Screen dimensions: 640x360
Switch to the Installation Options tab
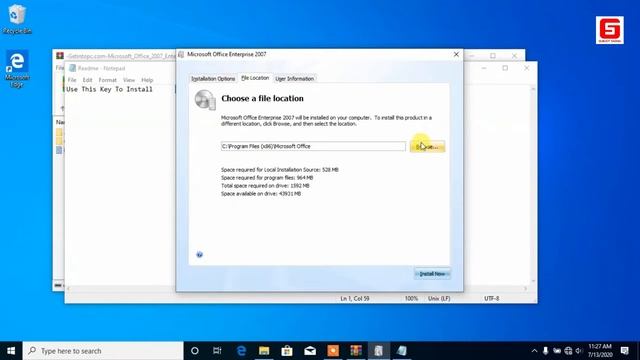click(213, 78)
